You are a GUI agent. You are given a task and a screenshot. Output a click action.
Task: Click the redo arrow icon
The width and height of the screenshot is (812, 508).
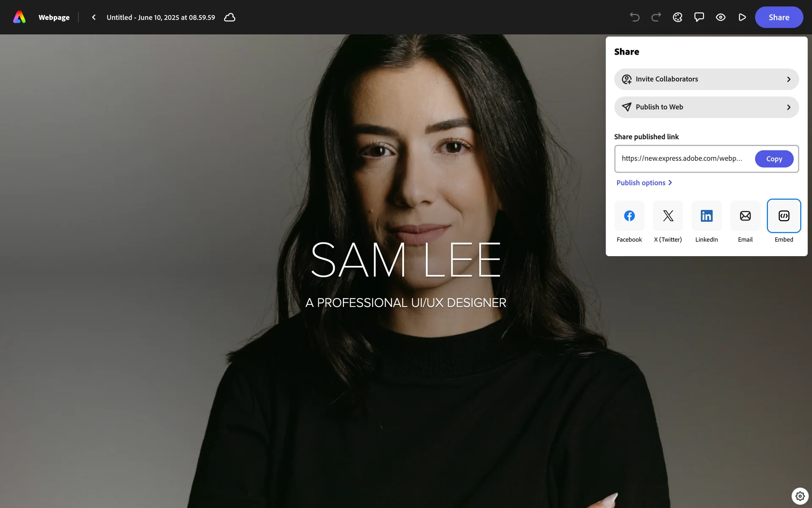pyautogui.click(x=656, y=17)
